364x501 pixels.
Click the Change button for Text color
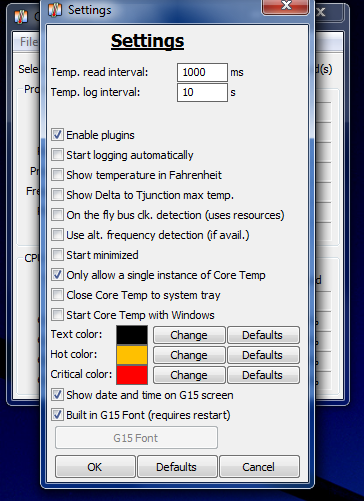[189, 335]
